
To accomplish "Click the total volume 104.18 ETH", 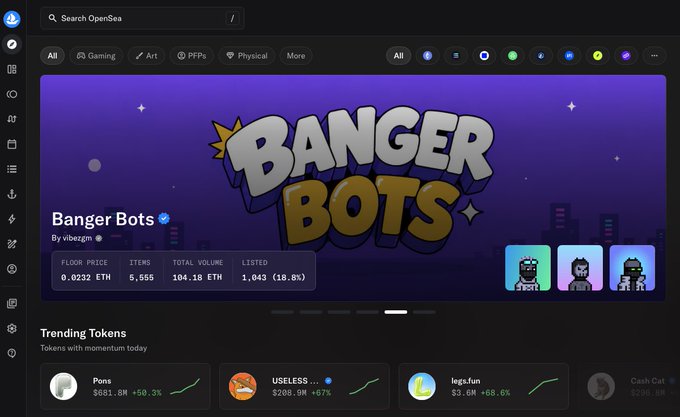I will coord(197,277).
